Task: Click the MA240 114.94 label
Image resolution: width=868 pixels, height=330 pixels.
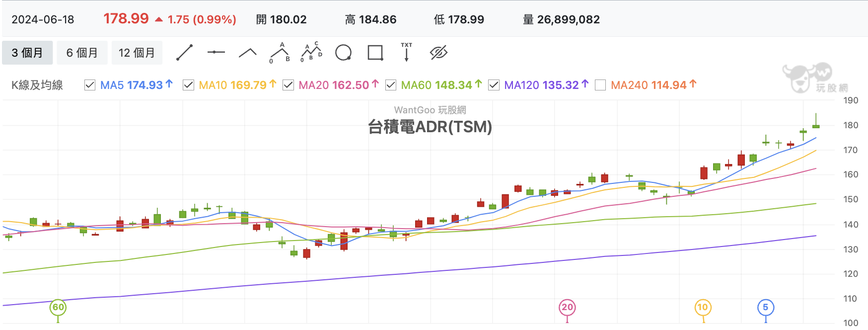Action: pos(653,85)
